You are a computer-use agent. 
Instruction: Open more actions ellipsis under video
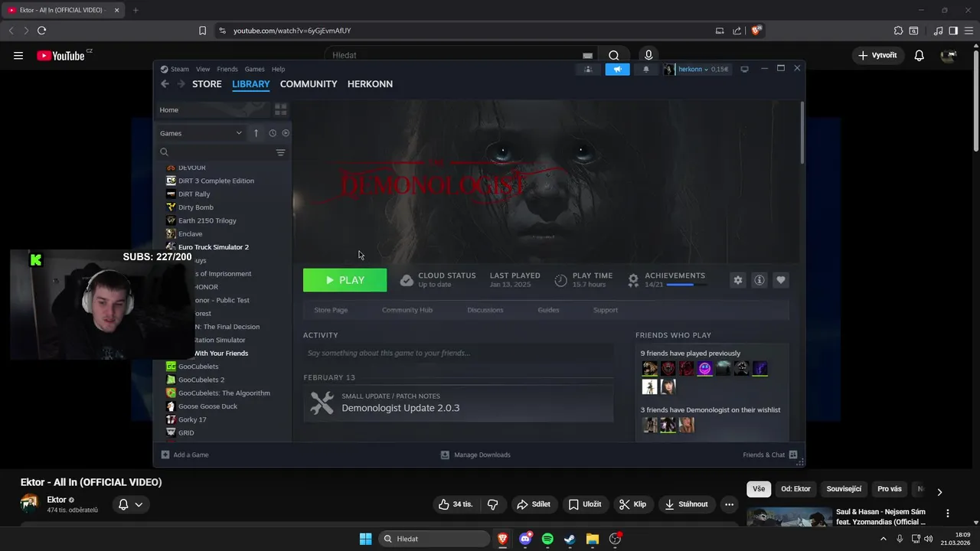click(x=729, y=504)
